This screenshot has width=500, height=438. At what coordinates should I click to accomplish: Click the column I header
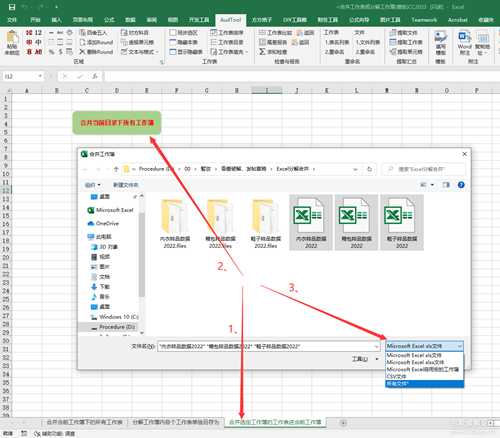tap(267, 90)
